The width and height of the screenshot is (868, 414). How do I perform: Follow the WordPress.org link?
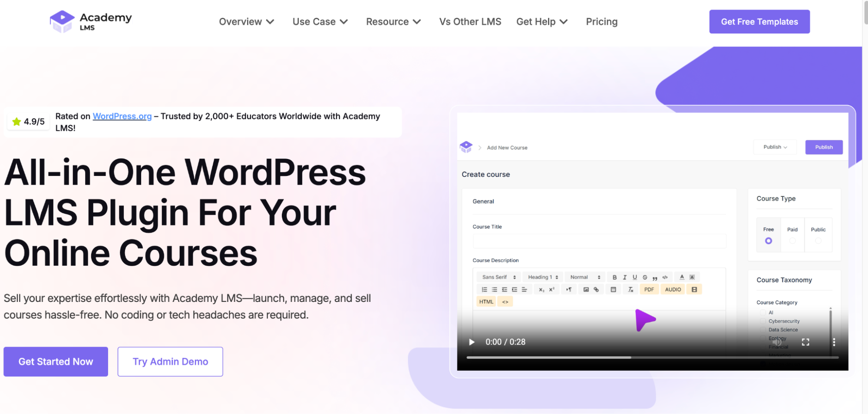click(122, 116)
